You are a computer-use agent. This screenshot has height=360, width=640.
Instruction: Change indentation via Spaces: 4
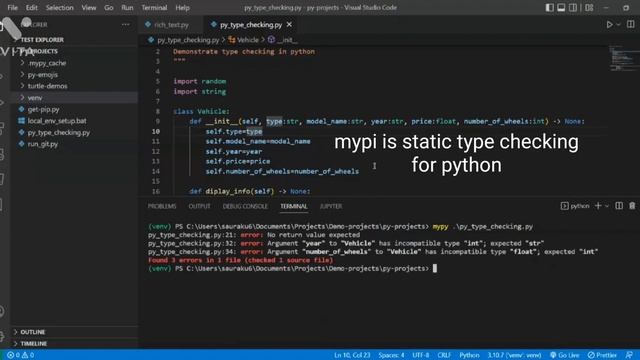point(391,355)
